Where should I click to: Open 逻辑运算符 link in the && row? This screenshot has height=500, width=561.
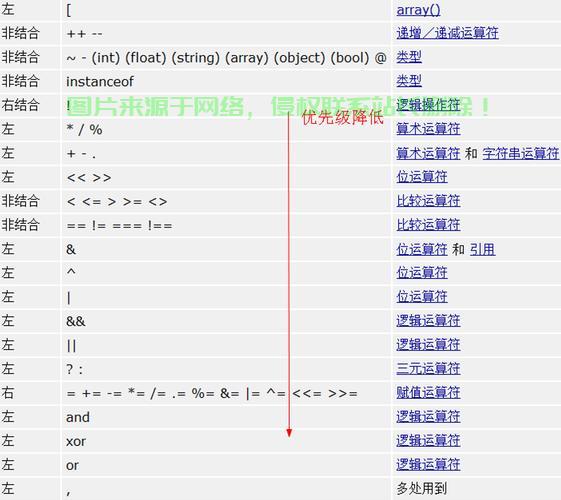[x=428, y=321]
